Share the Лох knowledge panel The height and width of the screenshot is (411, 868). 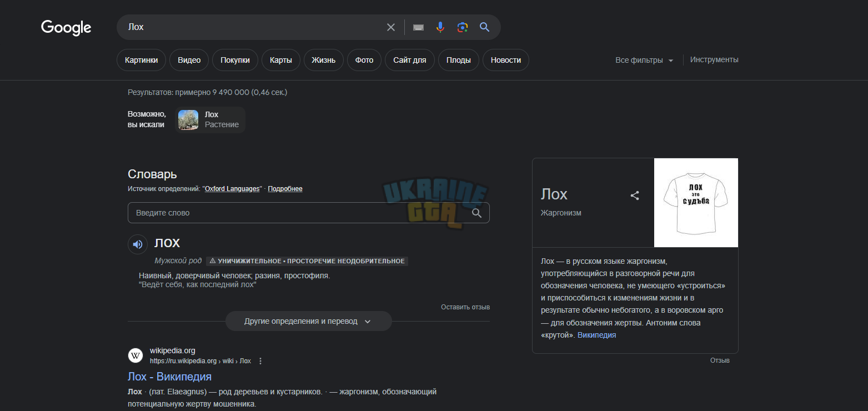point(635,196)
